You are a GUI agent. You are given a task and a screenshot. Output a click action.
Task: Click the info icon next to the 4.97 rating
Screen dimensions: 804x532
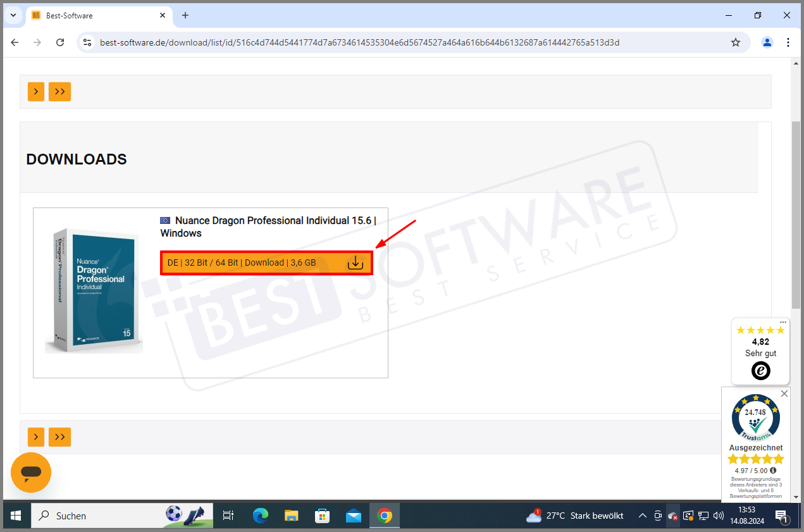[x=772, y=470]
